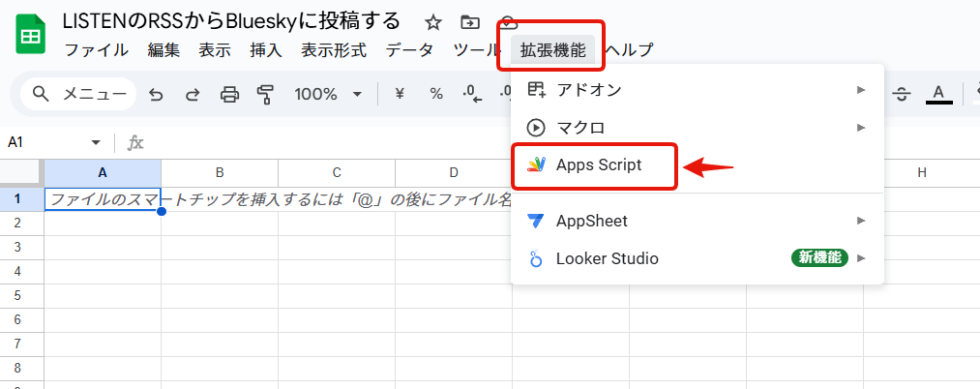Click the Apps Script colorful icon

click(x=536, y=165)
